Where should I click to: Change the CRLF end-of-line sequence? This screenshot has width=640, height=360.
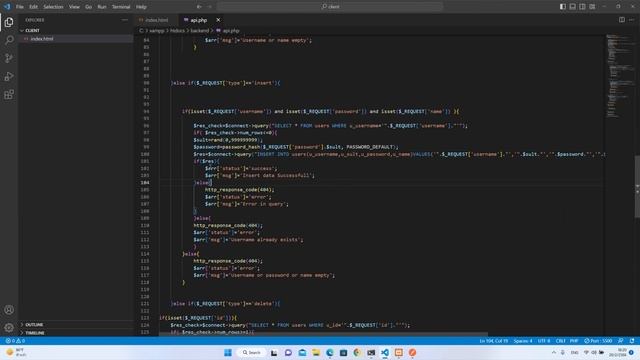click(x=560, y=341)
